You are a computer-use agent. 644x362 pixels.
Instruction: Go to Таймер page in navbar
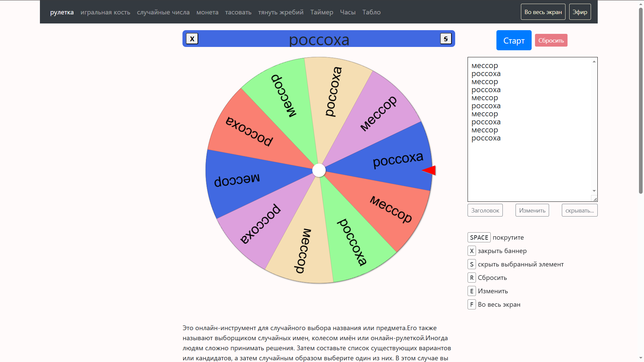pos(321,12)
